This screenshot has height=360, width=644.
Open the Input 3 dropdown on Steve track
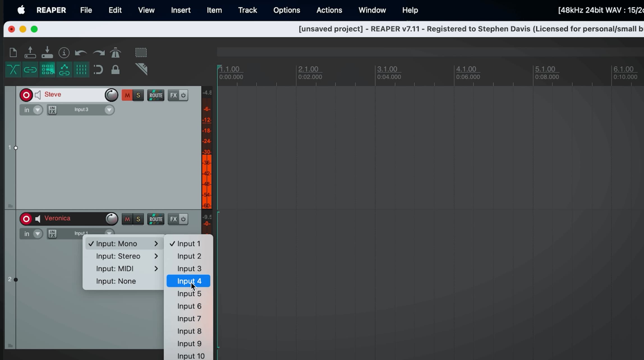86,110
